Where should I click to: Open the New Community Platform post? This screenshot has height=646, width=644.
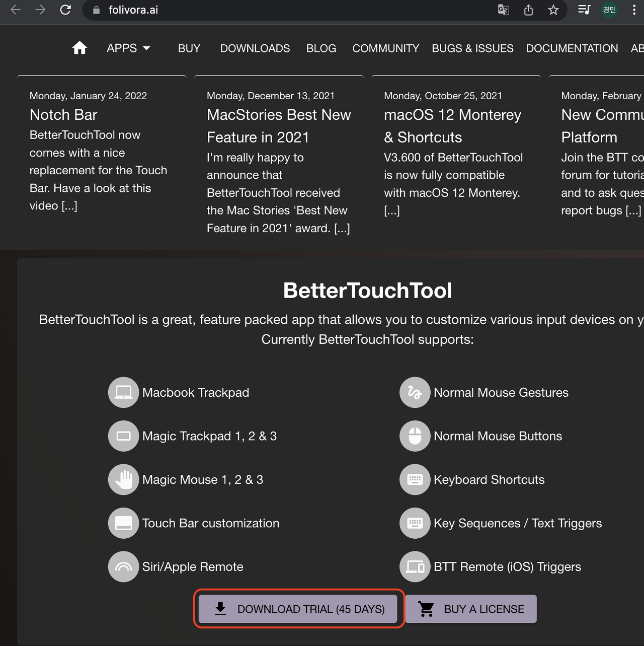603,126
